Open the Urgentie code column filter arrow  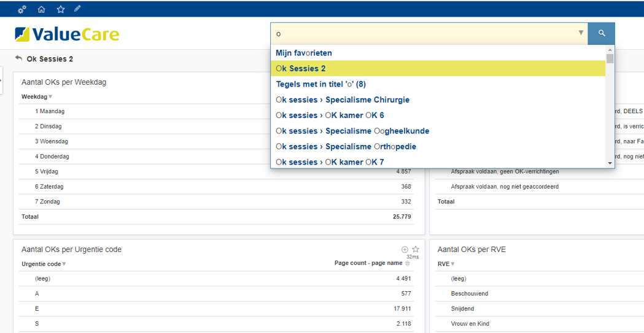point(64,264)
